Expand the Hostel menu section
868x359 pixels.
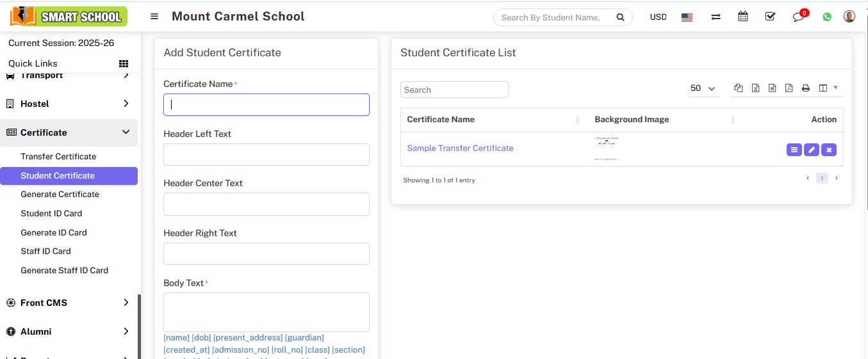tap(126, 104)
